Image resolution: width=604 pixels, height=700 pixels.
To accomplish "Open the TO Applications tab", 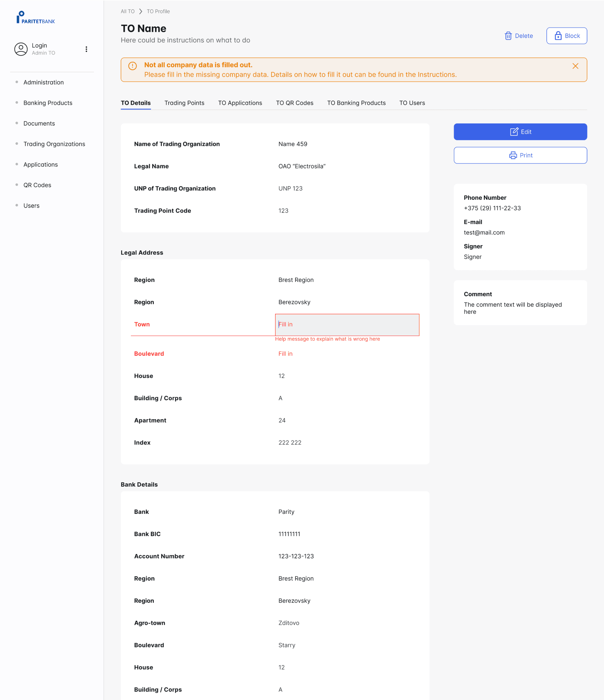I will 240,103.
